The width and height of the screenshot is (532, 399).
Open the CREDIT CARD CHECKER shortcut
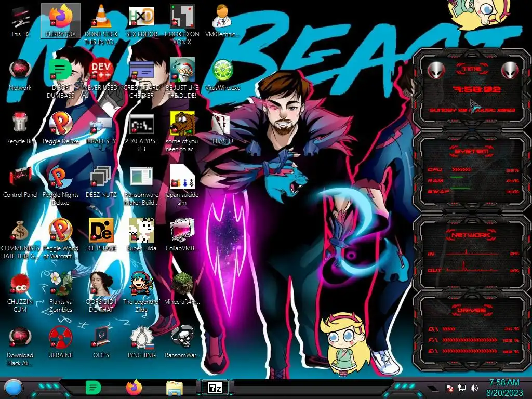click(141, 79)
